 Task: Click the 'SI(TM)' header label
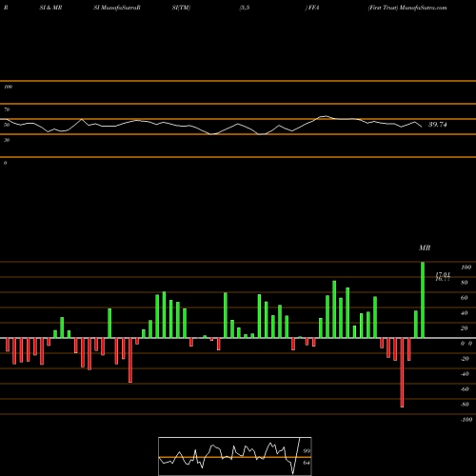[181, 8]
